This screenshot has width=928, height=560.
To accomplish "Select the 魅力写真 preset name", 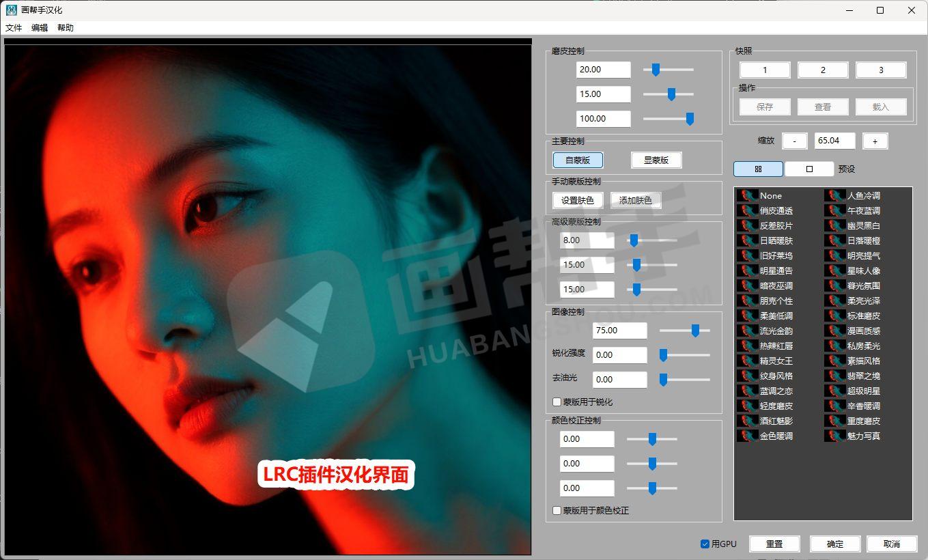I will pyautogui.click(x=864, y=436).
